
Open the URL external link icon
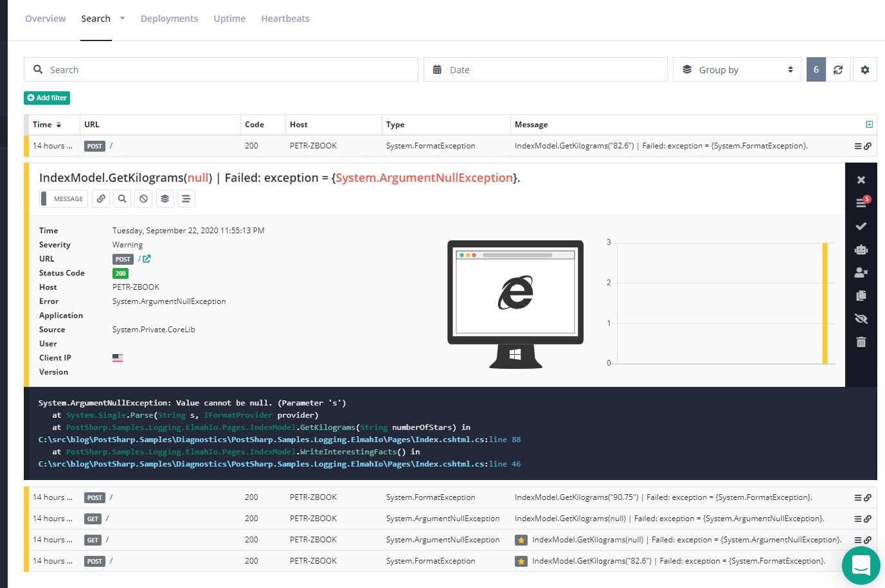pos(147,259)
